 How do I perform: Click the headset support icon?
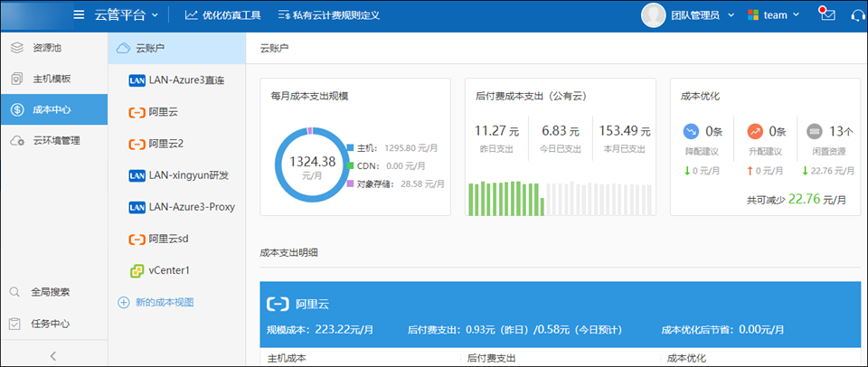(x=858, y=14)
